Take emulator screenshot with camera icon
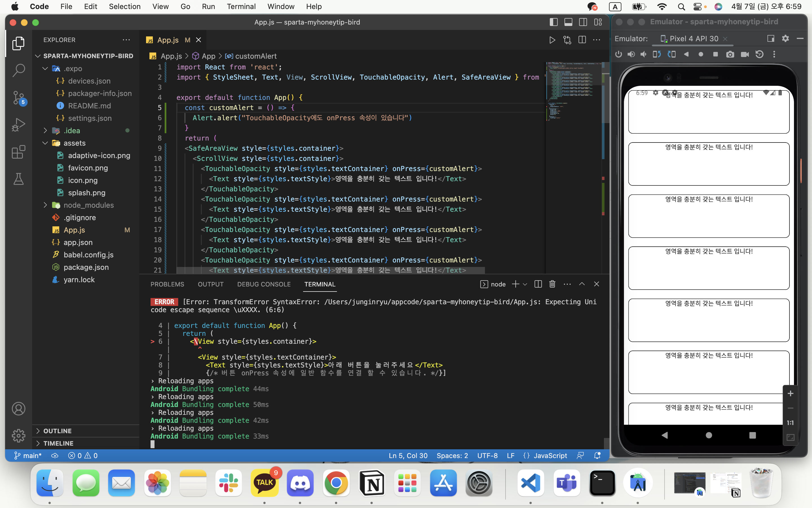Image resolution: width=812 pixels, height=508 pixels. click(x=730, y=54)
